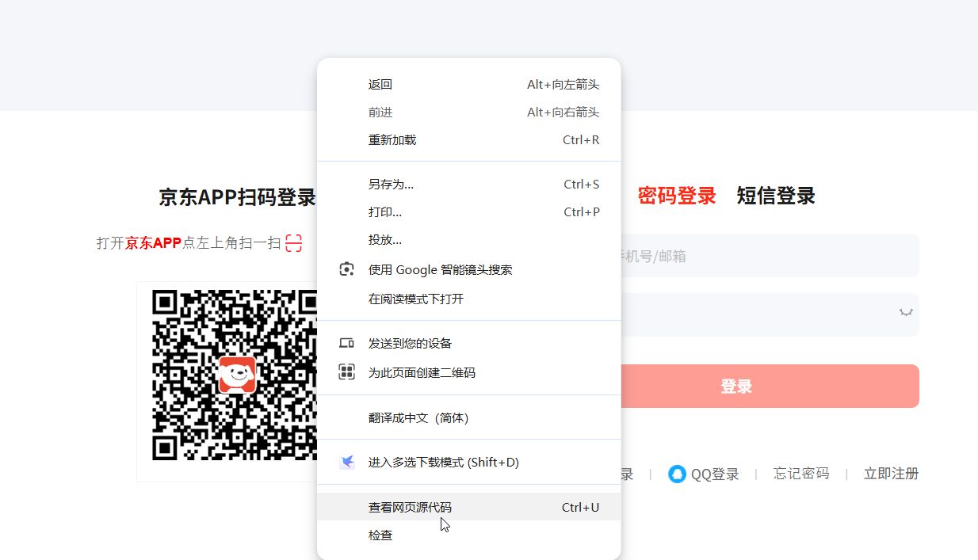Focus the 手机号/邮箱 input field
The width and height of the screenshot is (978, 560).
click(769, 256)
